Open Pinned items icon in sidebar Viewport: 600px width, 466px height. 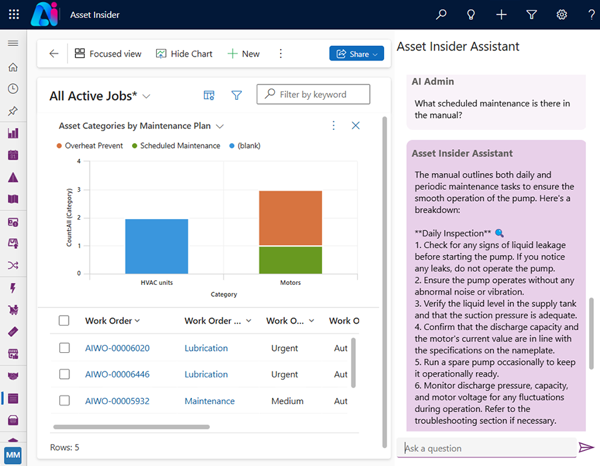[13, 111]
